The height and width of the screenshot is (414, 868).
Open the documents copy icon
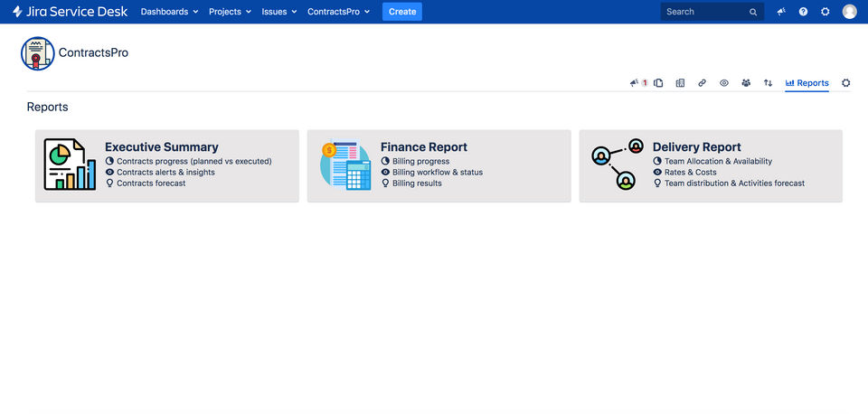point(658,83)
